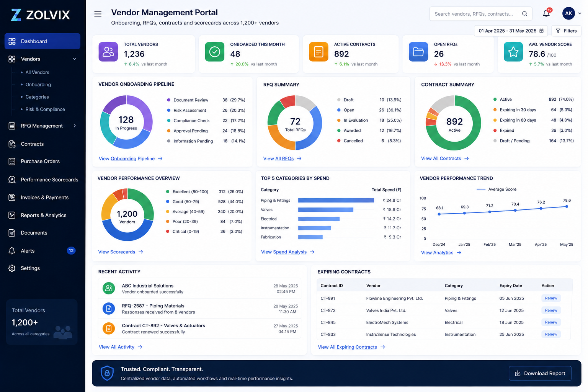
Task: Click the Document Review legend dot
Action: (x=169, y=100)
